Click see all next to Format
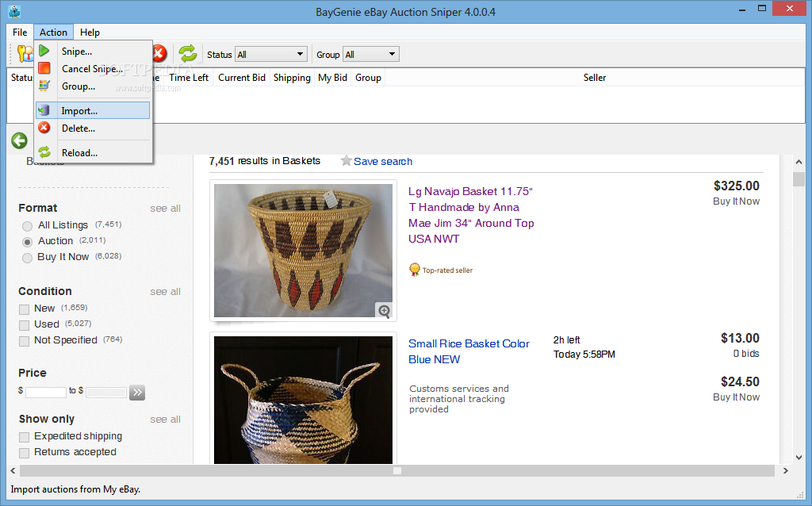 coord(165,209)
